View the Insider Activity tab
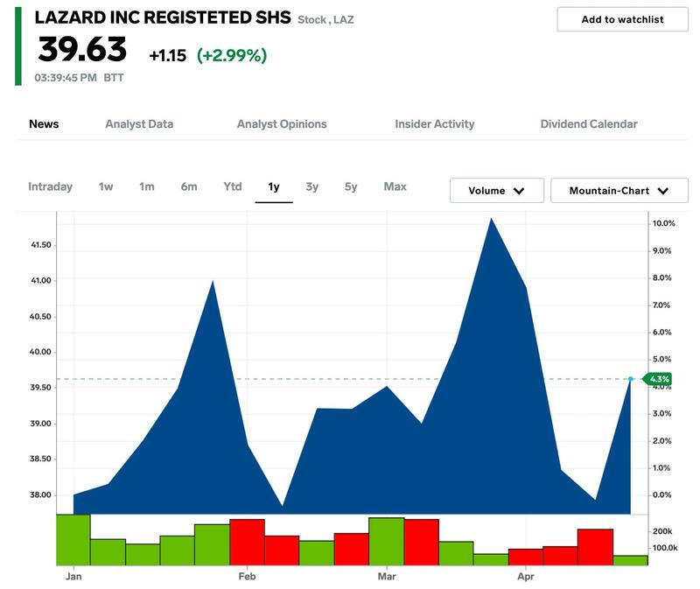This screenshot has width=700, height=589. click(x=435, y=124)
